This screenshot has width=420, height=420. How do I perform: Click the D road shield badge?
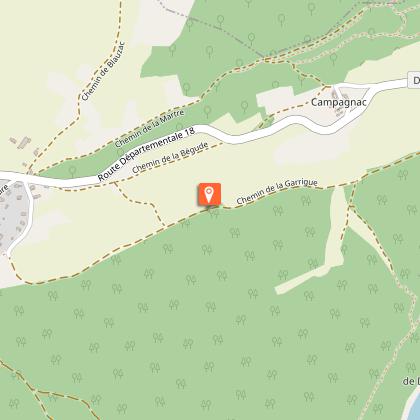coord(414,80)
